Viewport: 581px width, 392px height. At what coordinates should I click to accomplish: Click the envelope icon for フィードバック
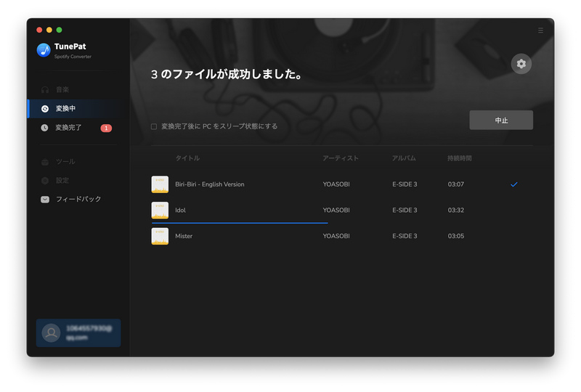coord(45,200)
